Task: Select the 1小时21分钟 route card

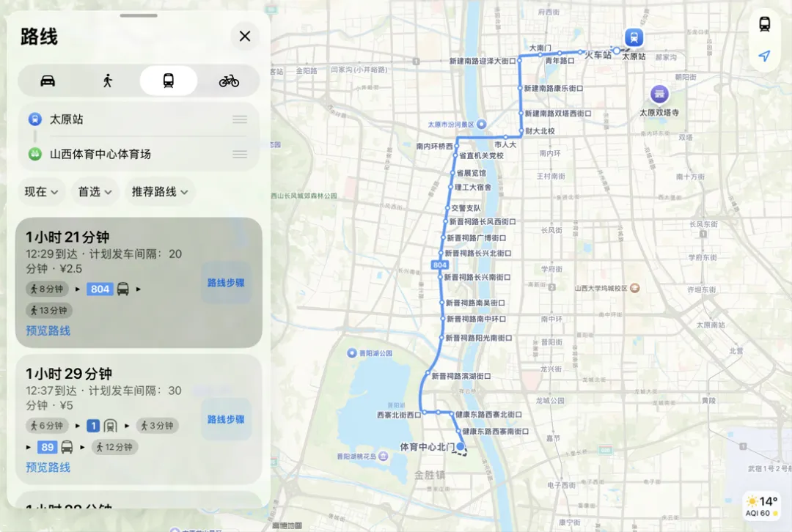Action: pyautogui.click(x=139, y=283)
